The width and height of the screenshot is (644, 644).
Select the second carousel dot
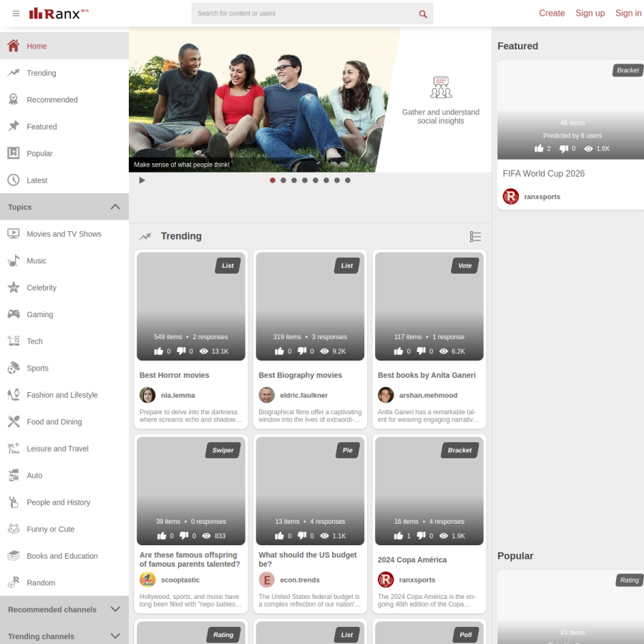pyautogui.click(x=283, y=180)
